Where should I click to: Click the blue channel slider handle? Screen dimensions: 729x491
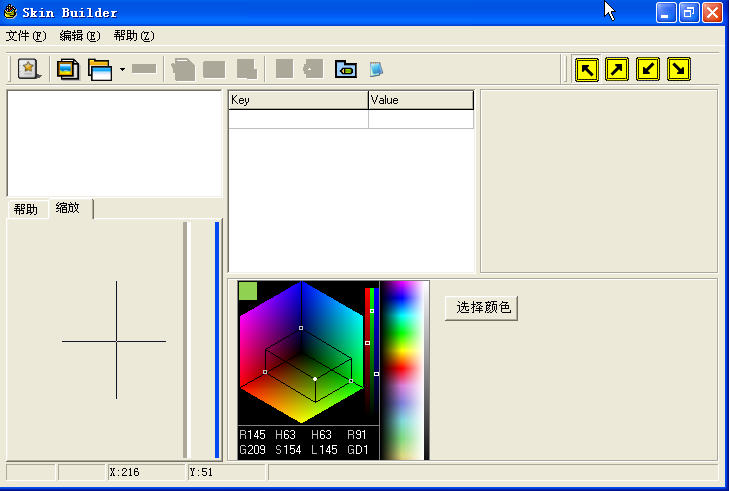[x=377, y=374]
